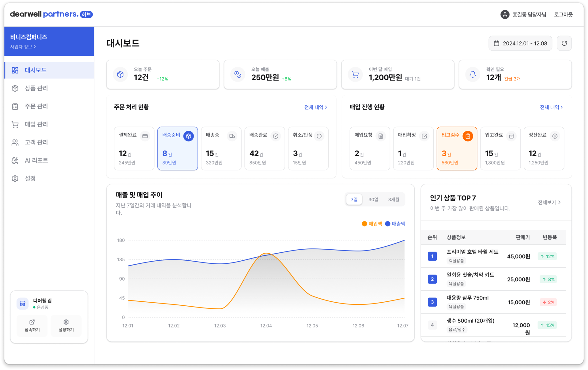Viewport: 588px width, 370px height.
Task: Click the 취소/반품 return arrow icon
Action: pos(319,136)
